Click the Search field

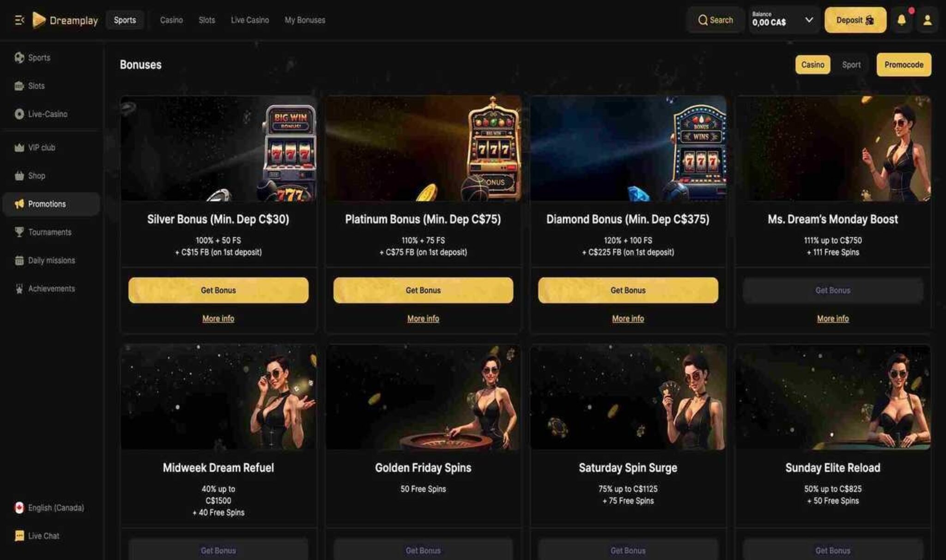coord(715,20)
